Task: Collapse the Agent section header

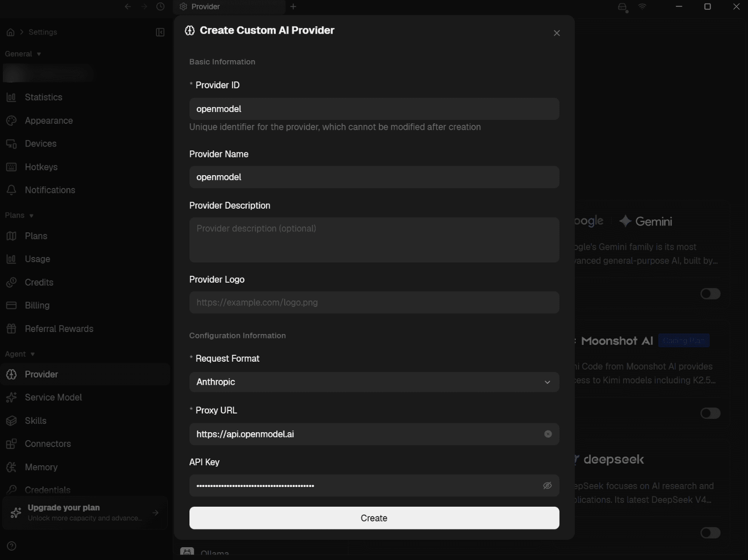Action: click(20, 354)
